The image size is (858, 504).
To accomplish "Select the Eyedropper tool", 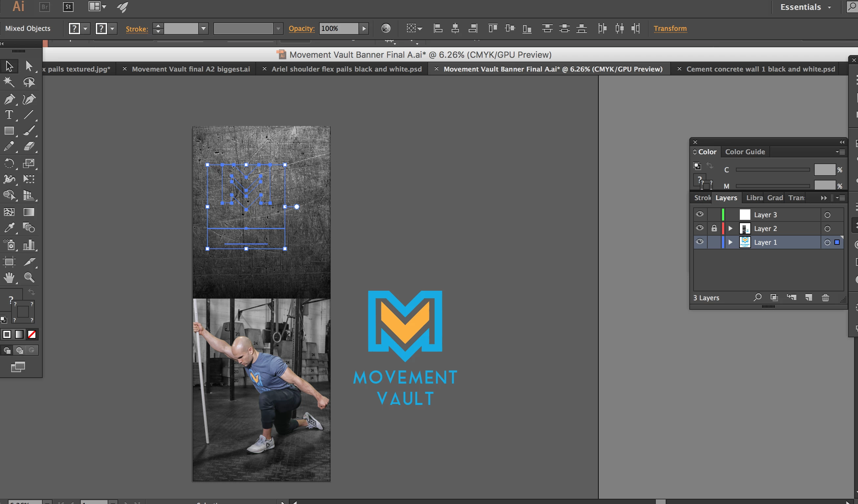I will [9, 228].
